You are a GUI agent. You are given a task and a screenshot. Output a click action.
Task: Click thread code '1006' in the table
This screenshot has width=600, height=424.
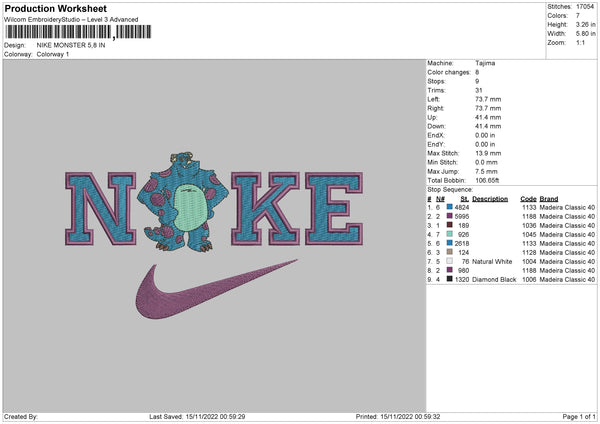tap(529, 279)
